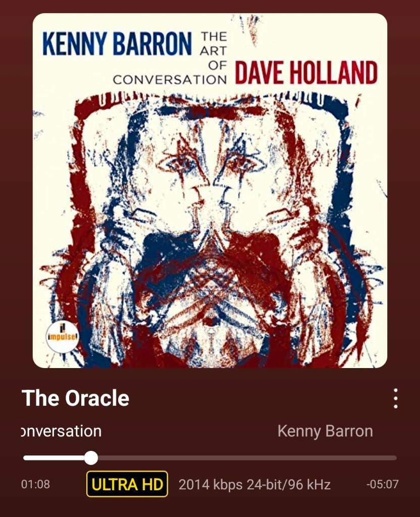
Task: Click the elapsed time 01:08 label
Action: point(36,484)
